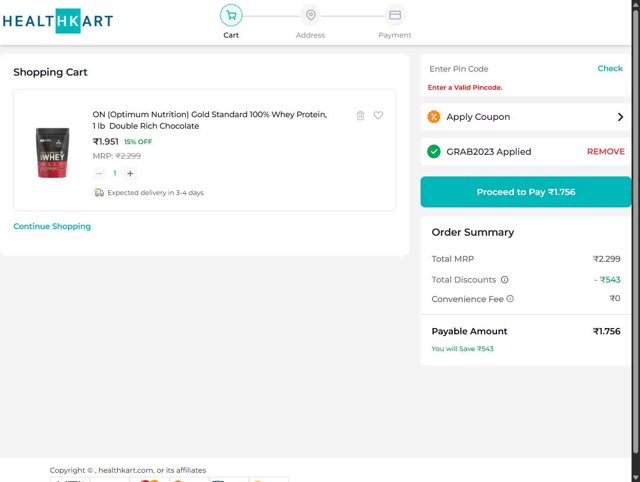The height and width of the screenshot is (482, 640).
Task: Go to the Address step label
Action: click(311, 35)
